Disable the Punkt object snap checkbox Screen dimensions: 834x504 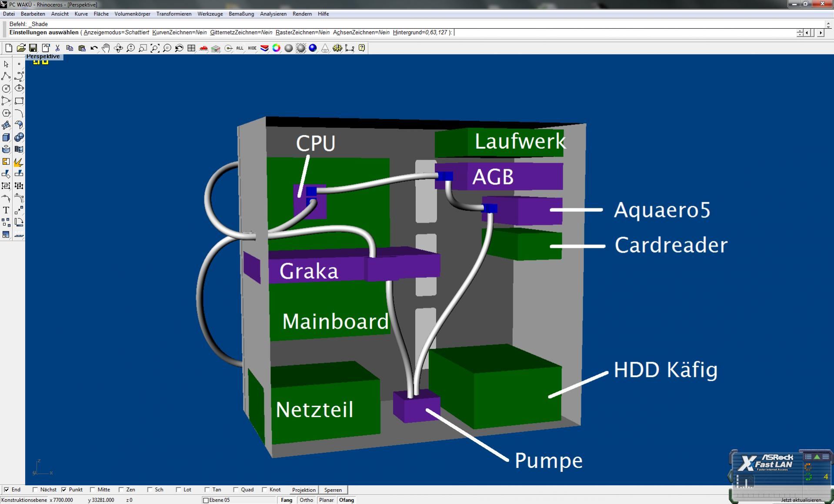point(64,490)
